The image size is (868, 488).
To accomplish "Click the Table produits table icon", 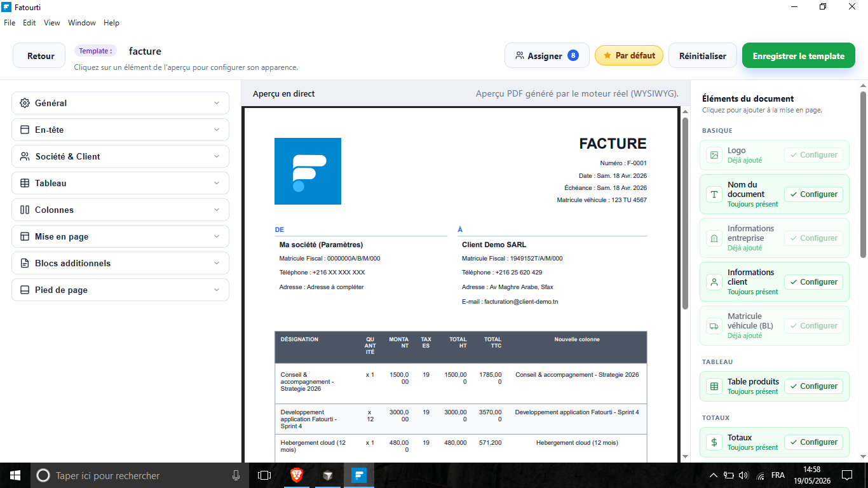I will (x=714, y=386).
